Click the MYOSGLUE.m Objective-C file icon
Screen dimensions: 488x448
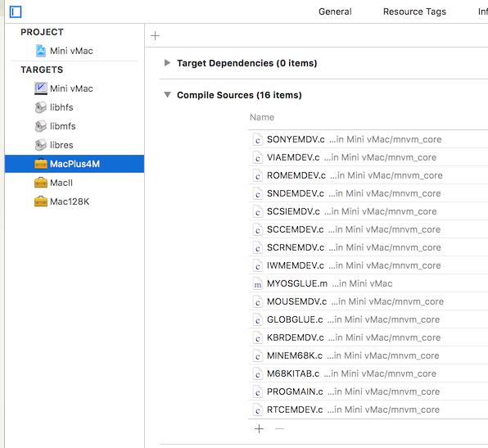(257, 283)
